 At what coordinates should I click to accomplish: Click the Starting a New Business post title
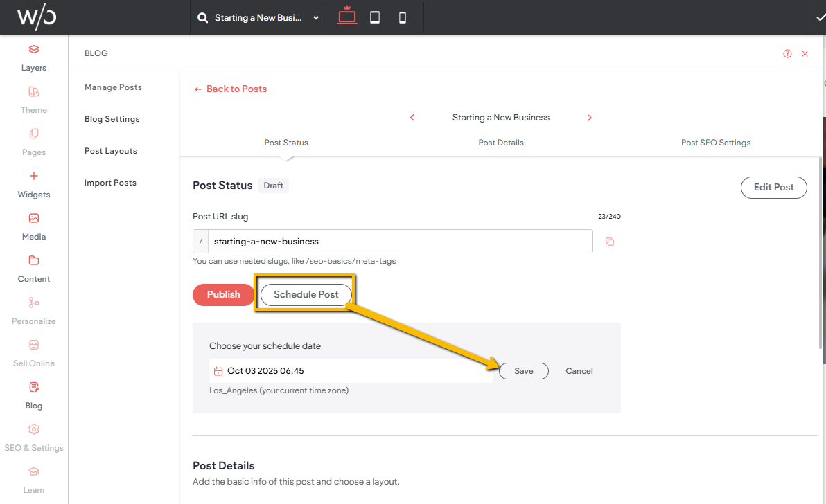[x=501, y=118]
